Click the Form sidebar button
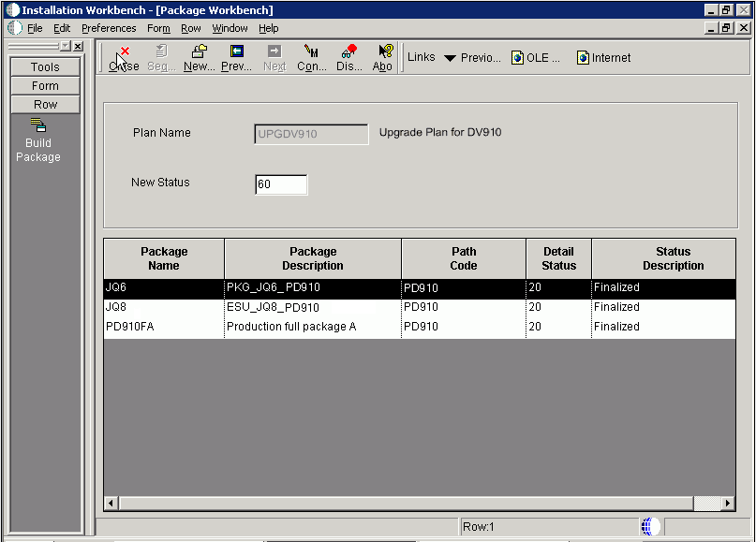 click(45, 86)
